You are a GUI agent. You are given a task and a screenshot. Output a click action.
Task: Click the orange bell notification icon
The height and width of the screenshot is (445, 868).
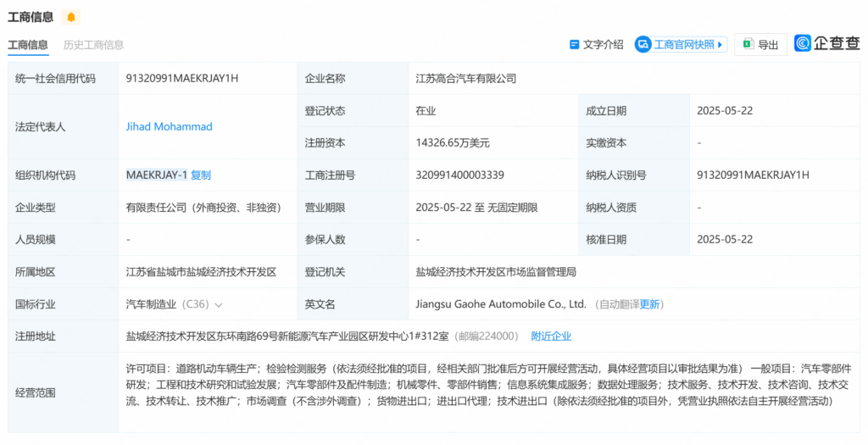[71, 17]
